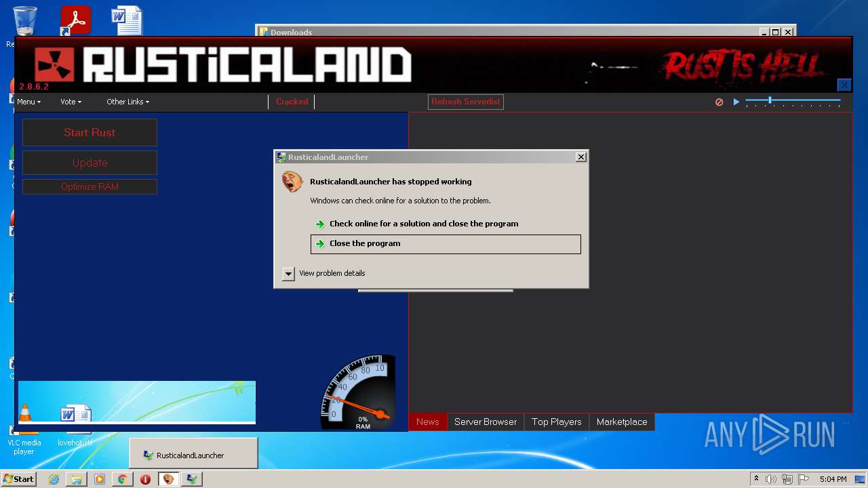Open the Recycle Bin desktop icon
Viewport: 868px width, 488px height.
[24, 21]
